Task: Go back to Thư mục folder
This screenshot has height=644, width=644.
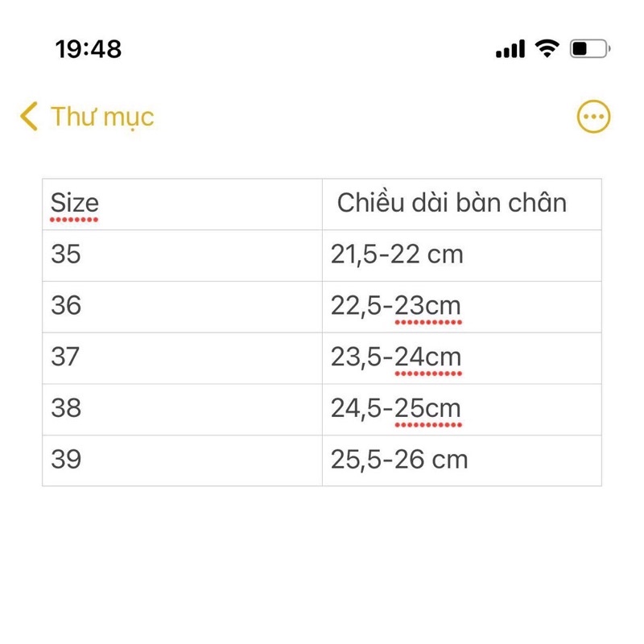Action: click(x=101, y=117)
